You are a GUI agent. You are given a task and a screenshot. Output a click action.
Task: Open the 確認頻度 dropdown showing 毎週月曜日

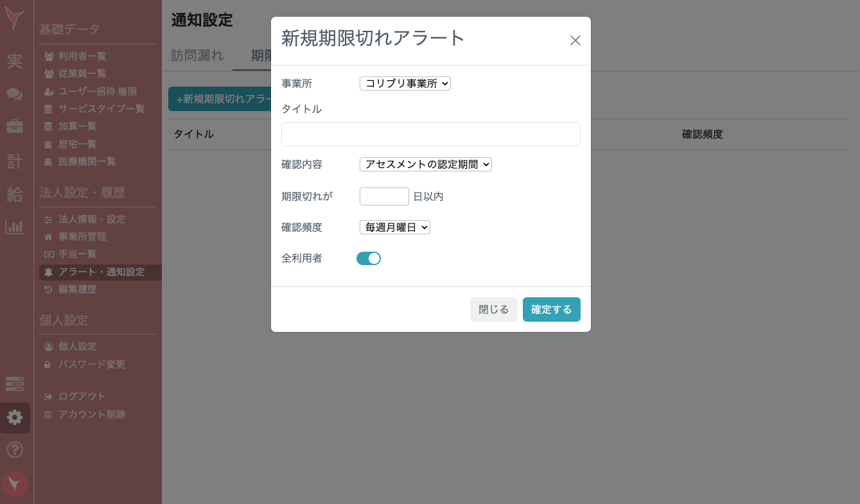click(x=394, y=227)
